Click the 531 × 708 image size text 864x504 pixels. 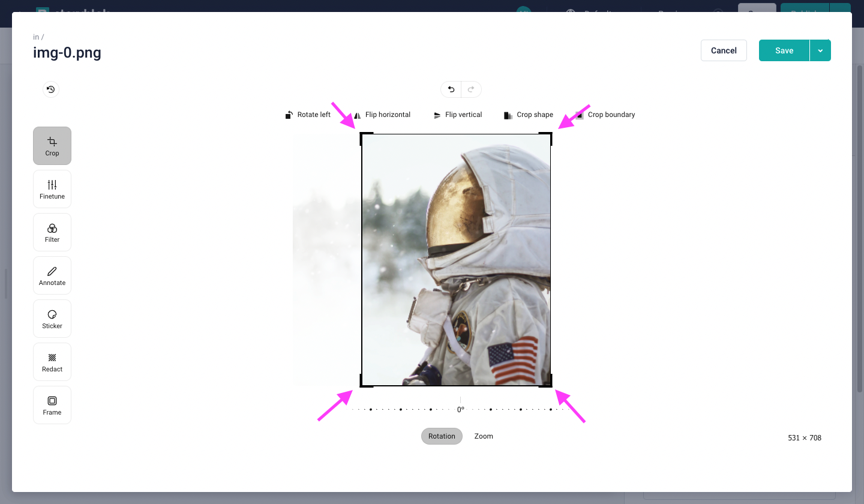[805, 438]
